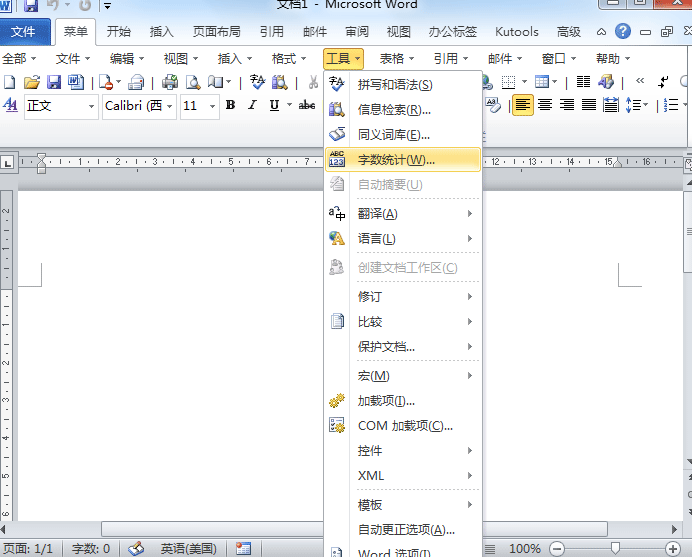Click the tab stop selector at ruler corner
The image size is (692, 557).
pyautogui.click(x=8, y=162)
